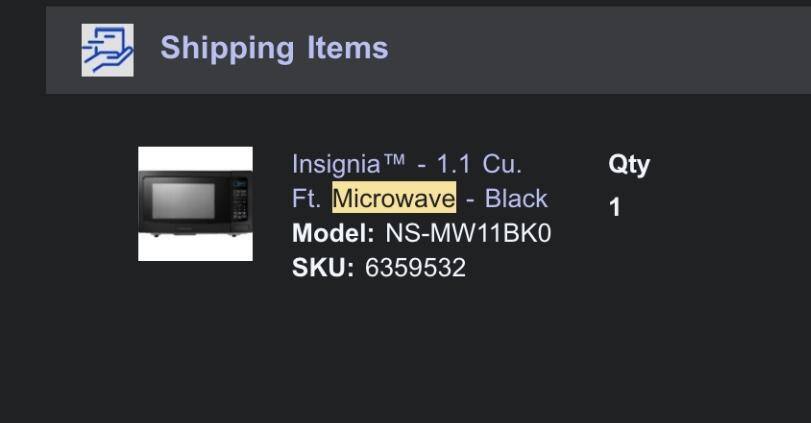Click "Ft." on the second title line
Screen dimensions: 811x423
point(306,198)
